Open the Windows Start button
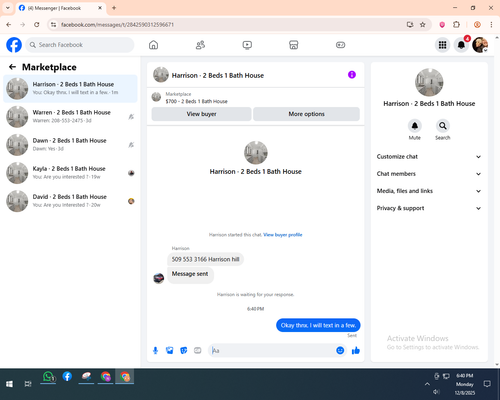The width and height of the screenshot is (500, 400). coord(9,384)
